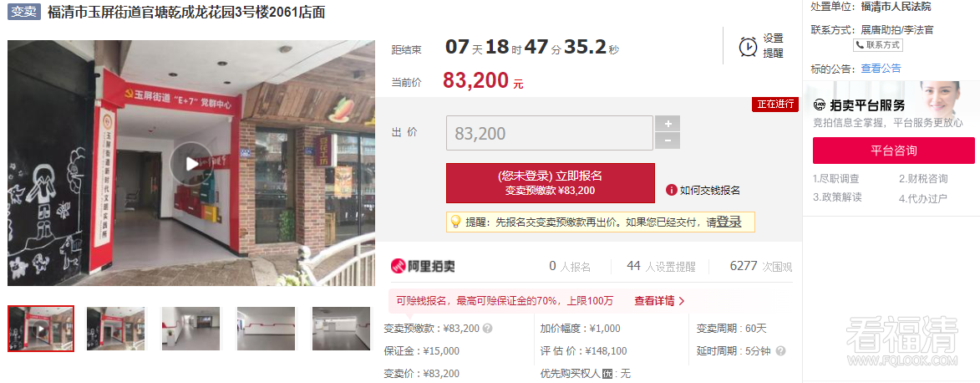Click the 优先购买权人 badge icon
The image size is (980, 383).
[x=607, y=375]
